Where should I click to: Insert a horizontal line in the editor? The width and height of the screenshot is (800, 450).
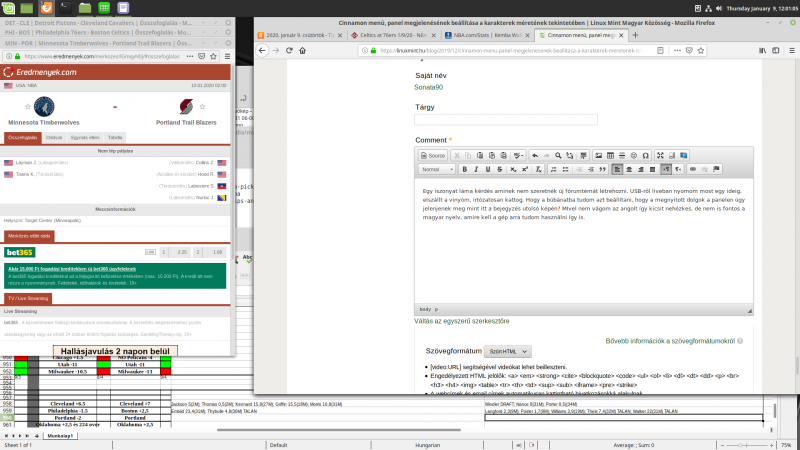click(622, 156)
